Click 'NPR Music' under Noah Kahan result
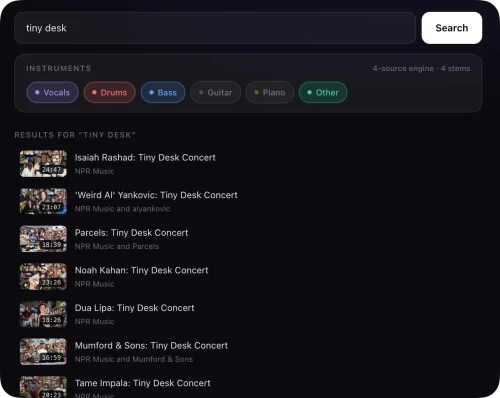The image size is (500, 398). pos(94,284)
